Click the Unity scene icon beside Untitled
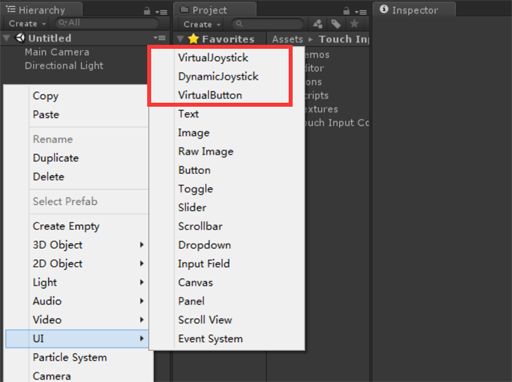This screenshot has width=512, height=382. pos(20,38)
